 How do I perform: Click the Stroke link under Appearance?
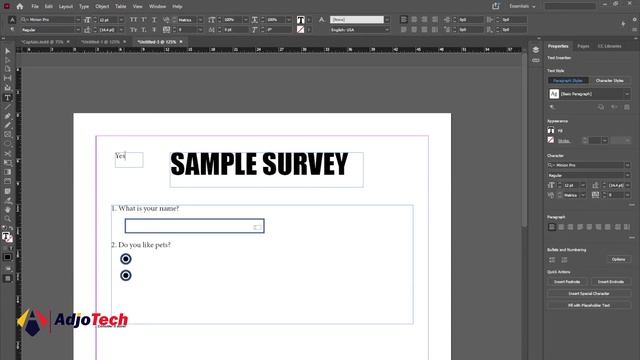(564, 141)
